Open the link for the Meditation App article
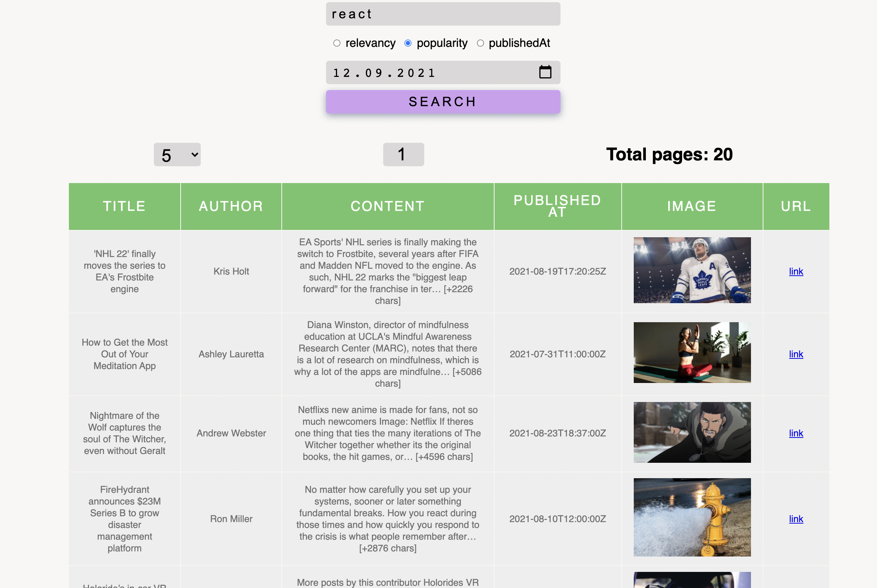877x588 pixels. tap(796, 354)
